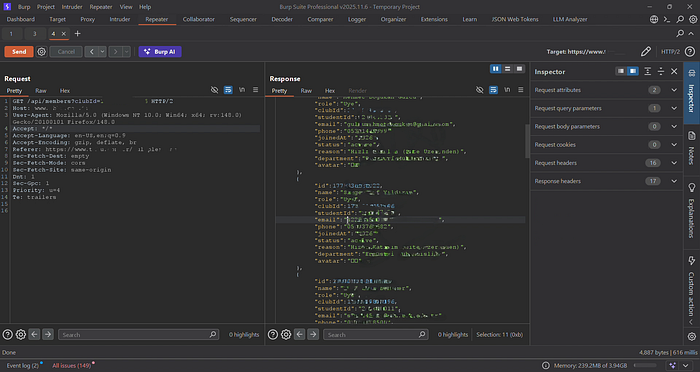Open forward history dropdown arrow
Image resolution: width=700 pixels, height=372 pixels.
(126, 52)
